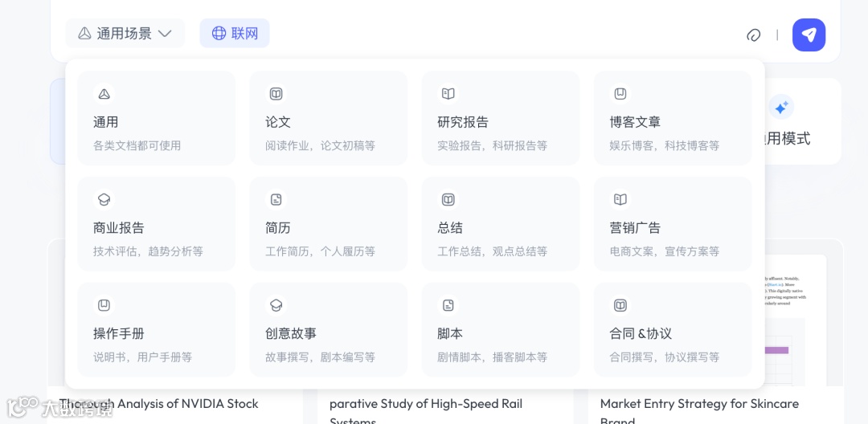Viewport: 868px width, 424px height.
Task: Select the 营销广告 scene option
Action: (x=673, y=224)
